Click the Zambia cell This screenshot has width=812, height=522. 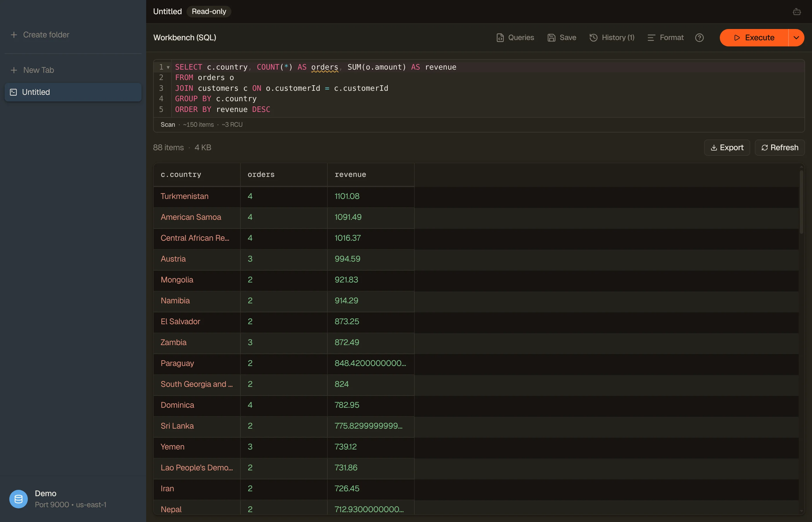(x=197, y=343)
